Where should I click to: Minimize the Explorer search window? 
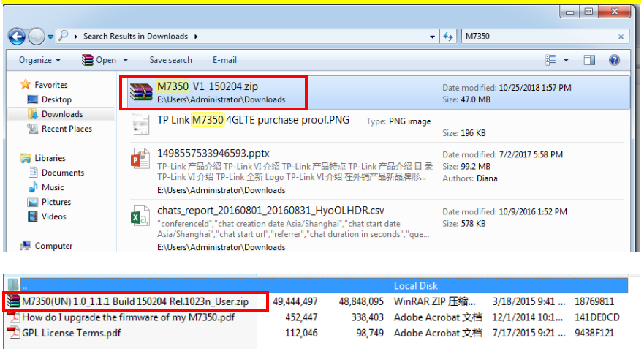pos(569,12)
